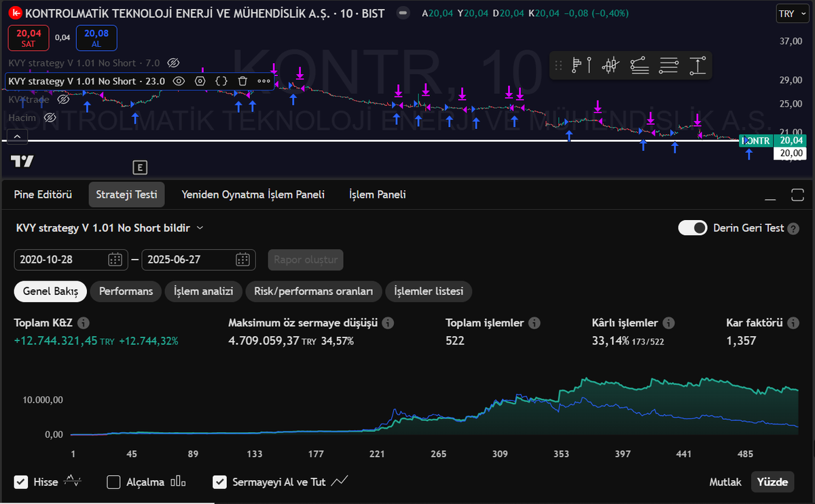Select the KVYtrade legend name
The width and height of the screenshot is (815, 504).
click(30, 99)
